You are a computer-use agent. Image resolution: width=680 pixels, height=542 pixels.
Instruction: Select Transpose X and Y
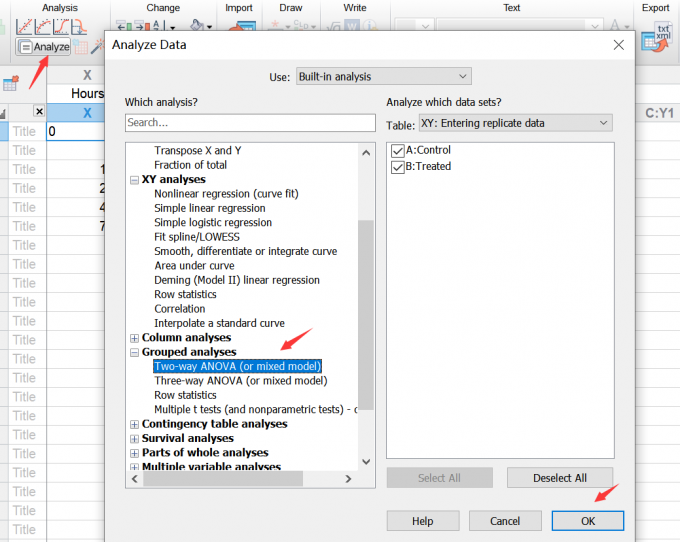point(198,150)
